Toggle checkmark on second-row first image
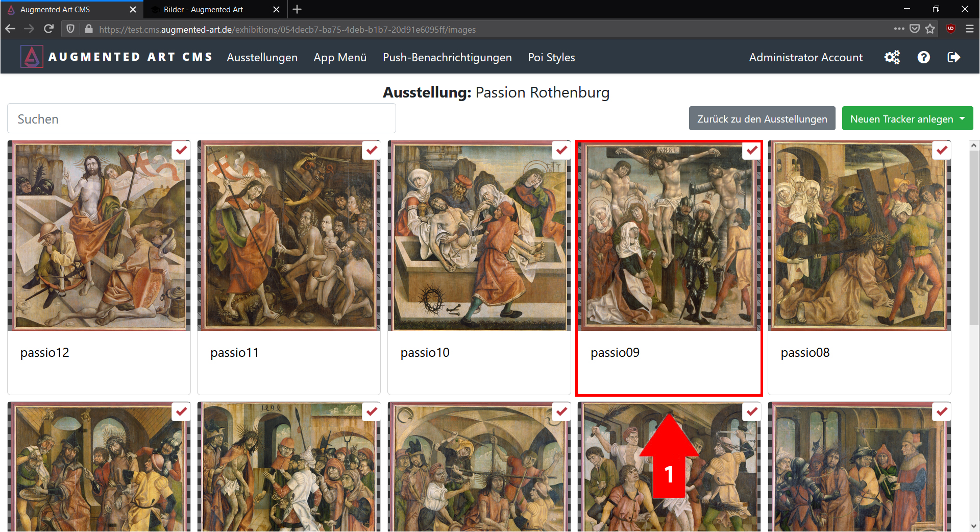 [181, 412]
